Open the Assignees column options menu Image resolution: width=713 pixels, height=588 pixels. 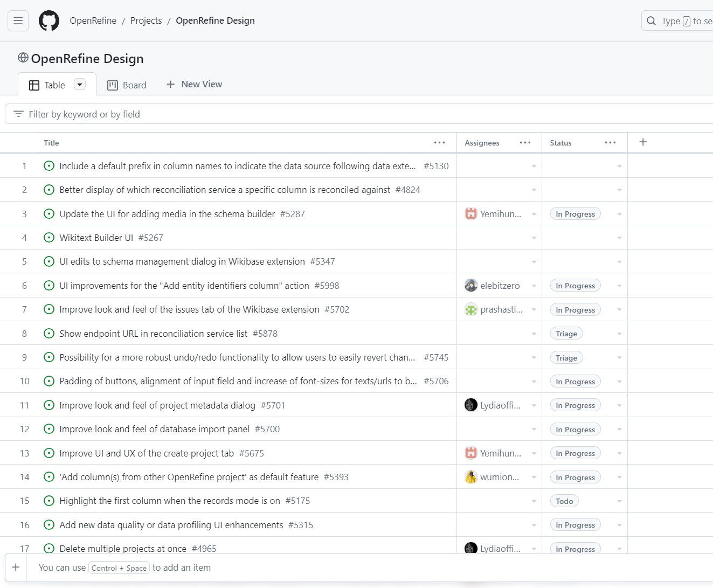click(525, 142)
